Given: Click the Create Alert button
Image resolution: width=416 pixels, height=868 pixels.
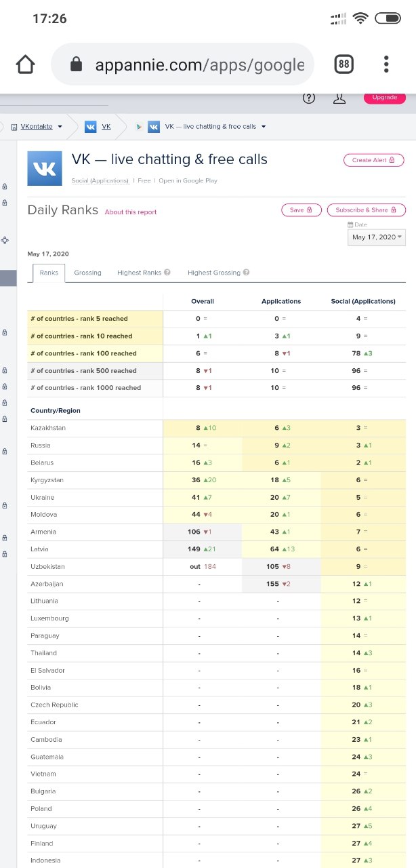Looking at the screenshot, I should tap(374, 160).
